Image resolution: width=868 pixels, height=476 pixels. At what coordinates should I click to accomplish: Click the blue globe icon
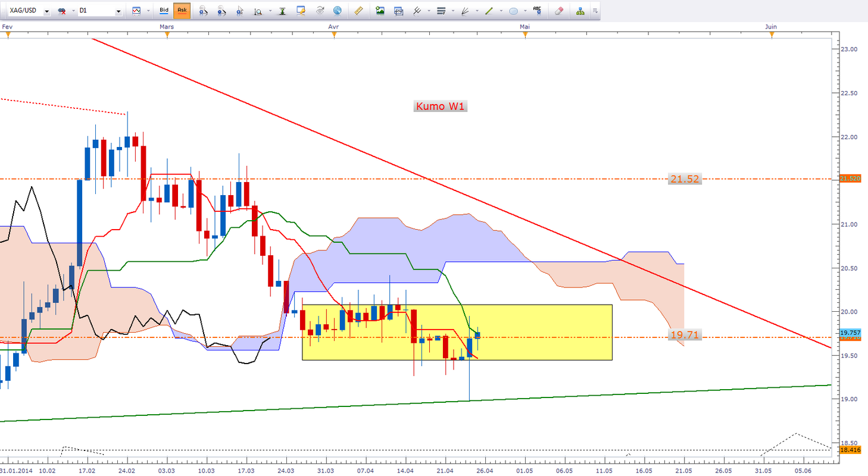(338, 11)
